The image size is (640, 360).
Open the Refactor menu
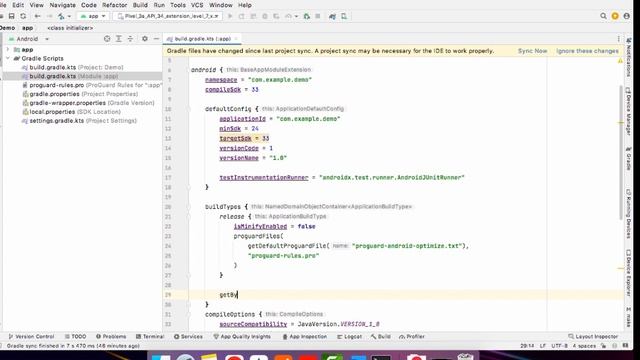tap(115, 5)
